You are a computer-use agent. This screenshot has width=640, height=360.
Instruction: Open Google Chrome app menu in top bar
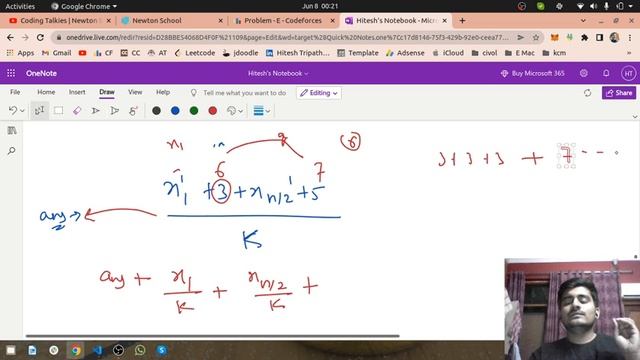(x=84, y=6)
